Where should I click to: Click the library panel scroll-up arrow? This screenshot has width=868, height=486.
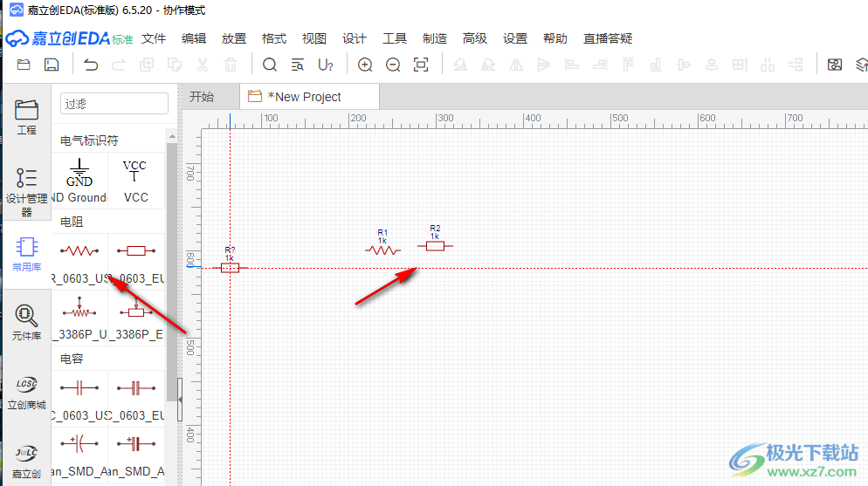click(x=172, y=136)
